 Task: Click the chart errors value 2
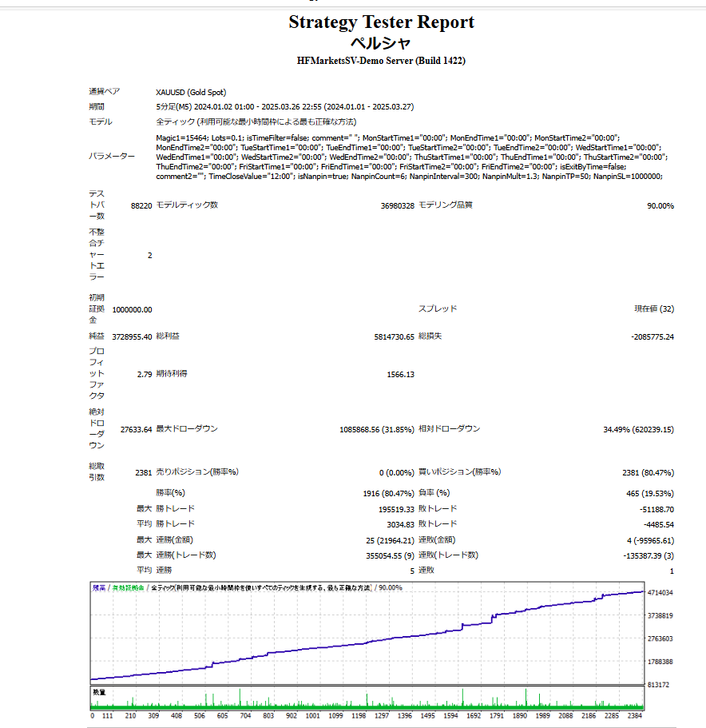pyautogui.click(x=150, y=256)
